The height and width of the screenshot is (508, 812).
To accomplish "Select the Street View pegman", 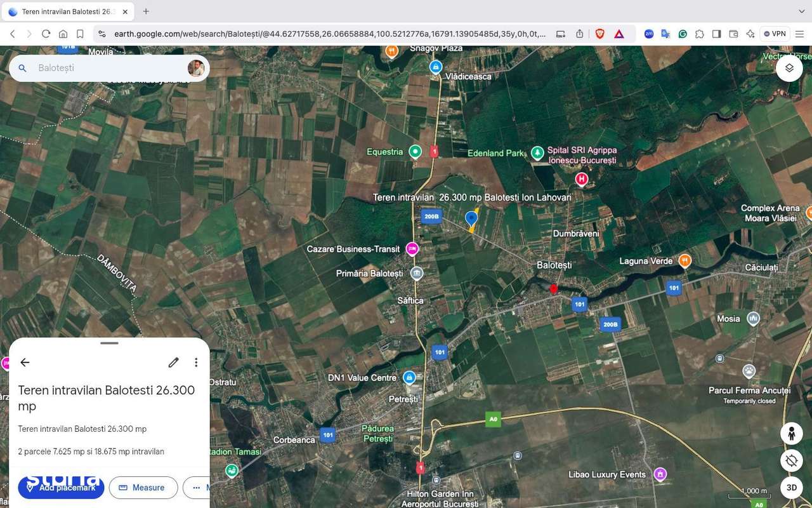I will click(x=791, y=433).
